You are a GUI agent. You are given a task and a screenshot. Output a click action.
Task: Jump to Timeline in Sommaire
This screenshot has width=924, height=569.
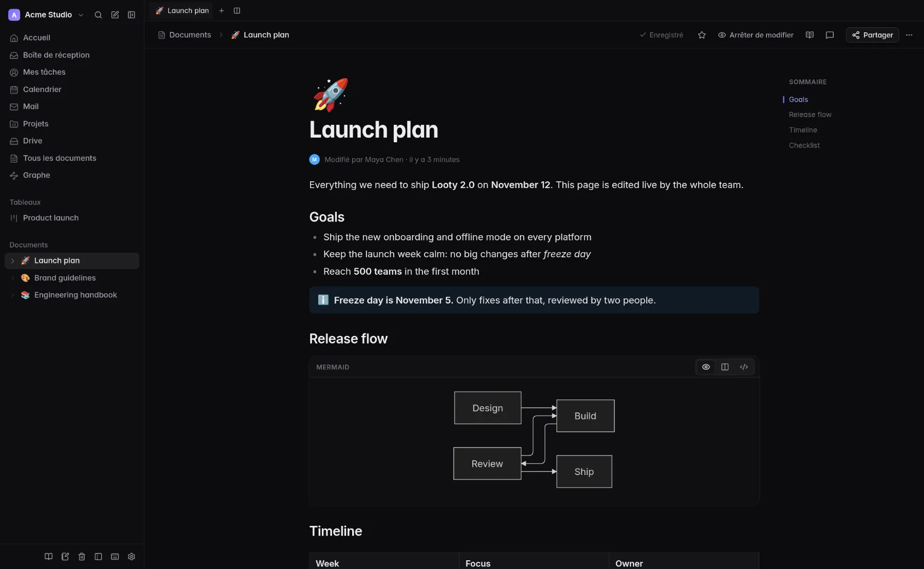click(x=803, y=130)
